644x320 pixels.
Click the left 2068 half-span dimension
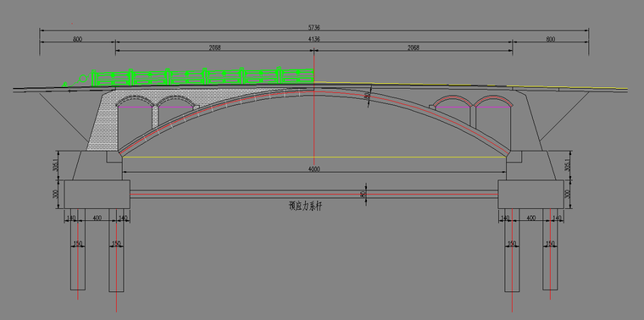coord(214,47)
